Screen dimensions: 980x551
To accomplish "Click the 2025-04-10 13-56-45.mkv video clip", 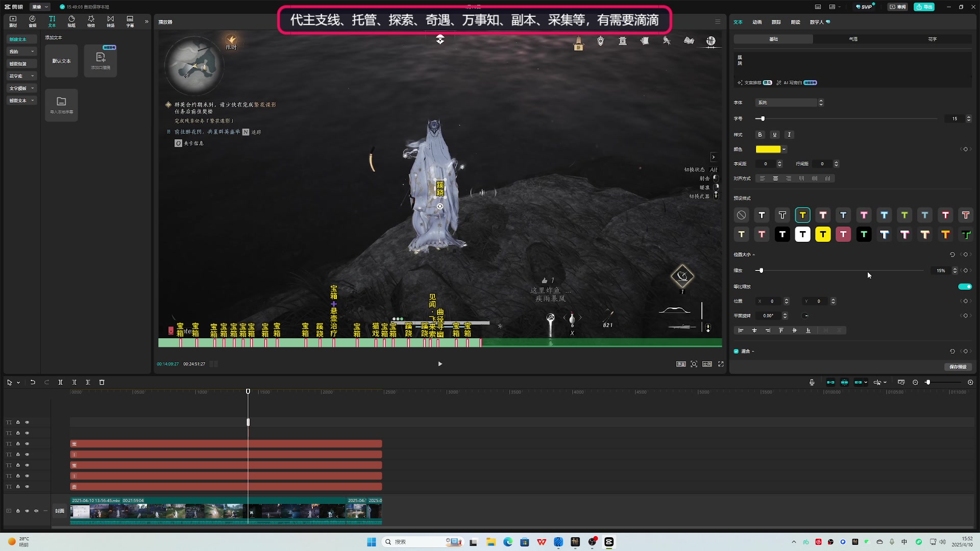I will [208, 511].
